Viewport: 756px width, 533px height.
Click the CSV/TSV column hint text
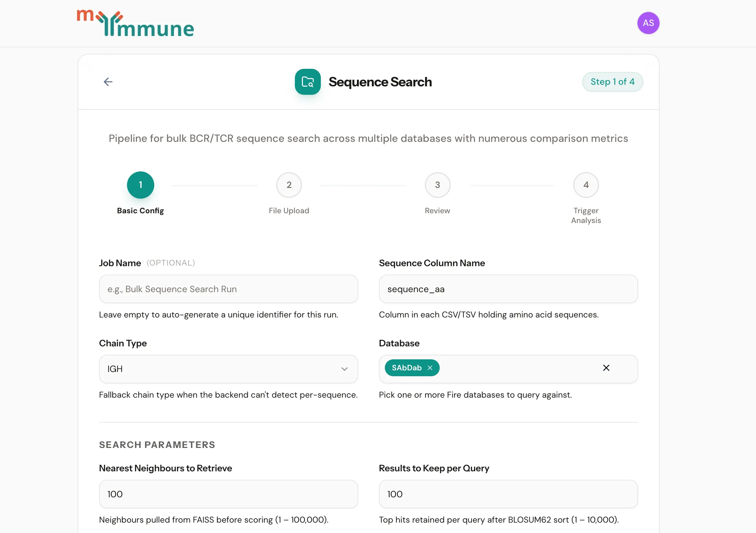click(x=489, y=315)
